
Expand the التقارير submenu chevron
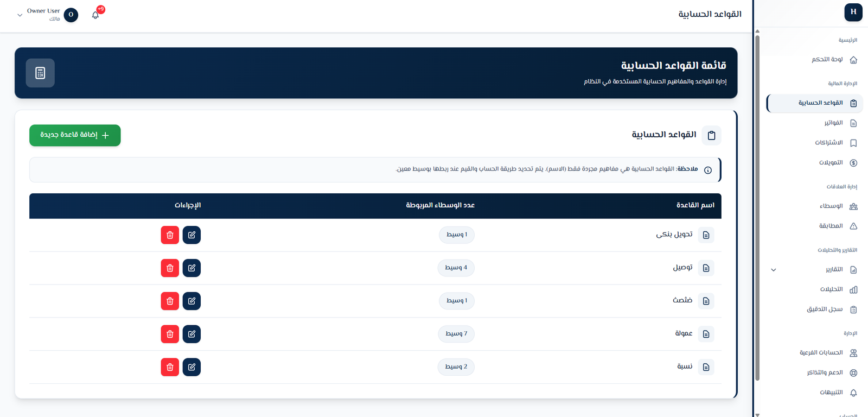point(774,270)
